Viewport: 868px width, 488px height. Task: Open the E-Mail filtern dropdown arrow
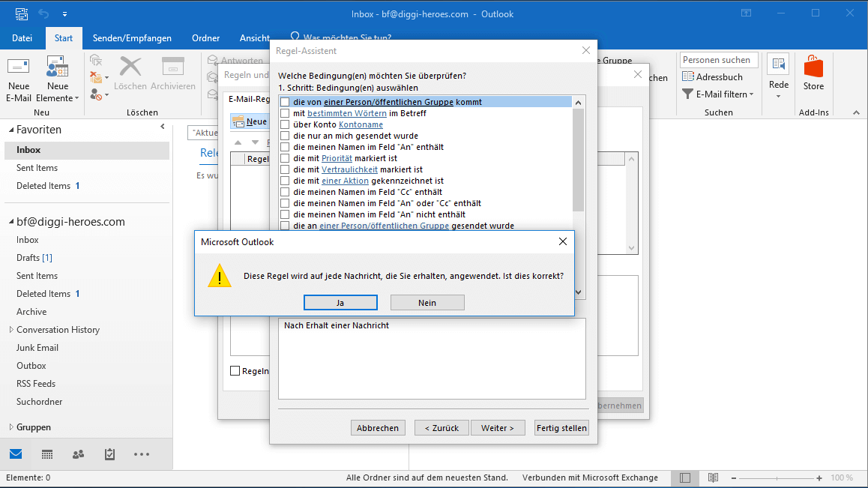click(x=751, y=94)
